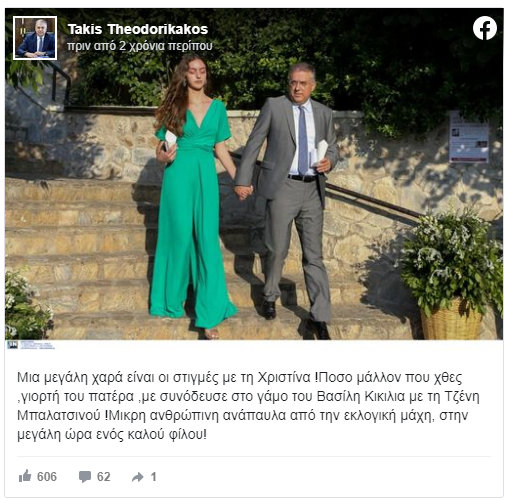This screenshot has width=513, height=499.
Task: Click the share arrow icon
Action: pos(137,477)
